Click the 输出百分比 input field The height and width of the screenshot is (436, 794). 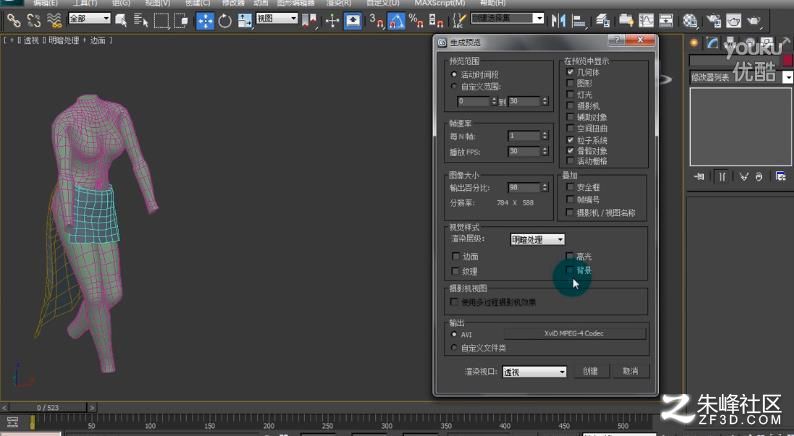pos(525,187)
